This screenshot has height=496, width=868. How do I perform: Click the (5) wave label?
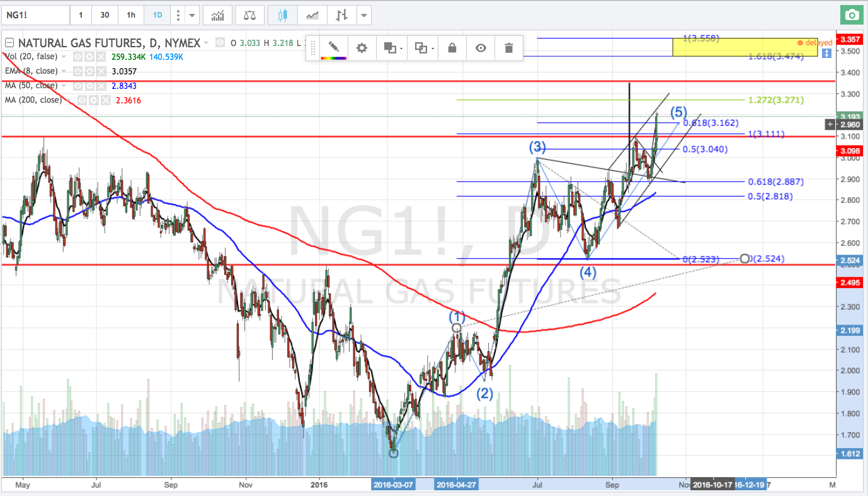[678, 113]
